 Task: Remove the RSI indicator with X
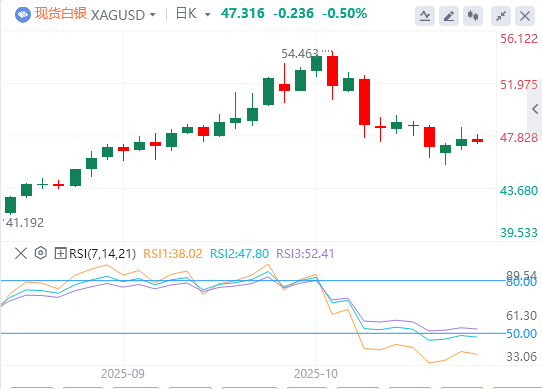coord(21,253)
